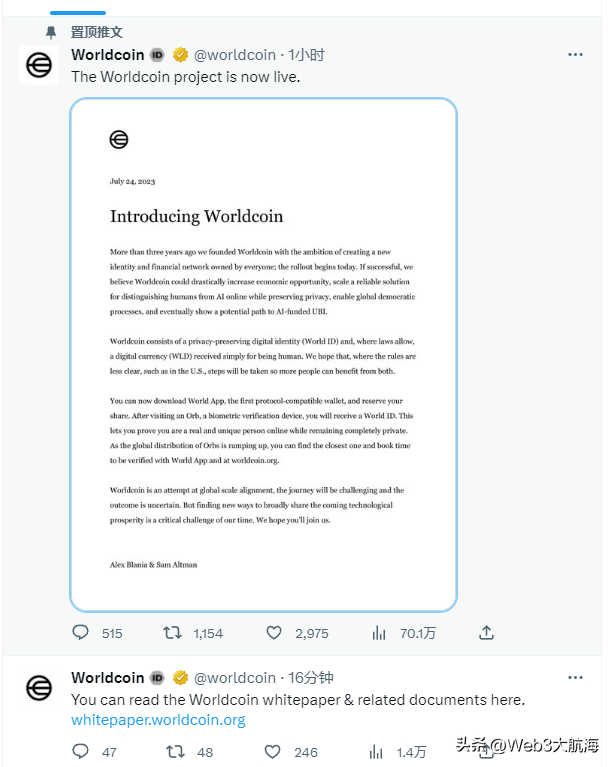This screenshot has height=767, width=613.
Task: Reply to the 'Worldcoin project is now live' tweet
Action: click(81, 633)
